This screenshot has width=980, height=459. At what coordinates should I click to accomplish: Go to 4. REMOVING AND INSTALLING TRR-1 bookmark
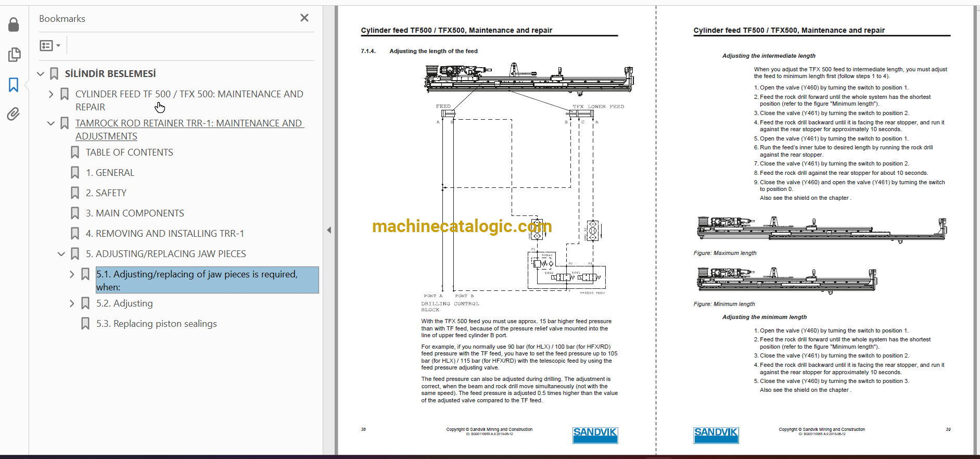click(x=165, y=234)
